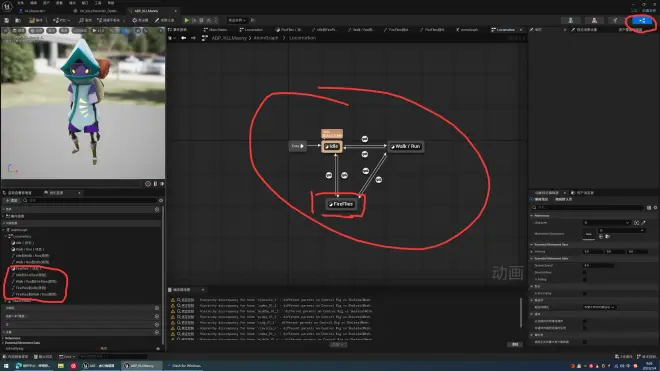
Task: Switch to the mesh mode icon at top right
Action: point(594,21)
